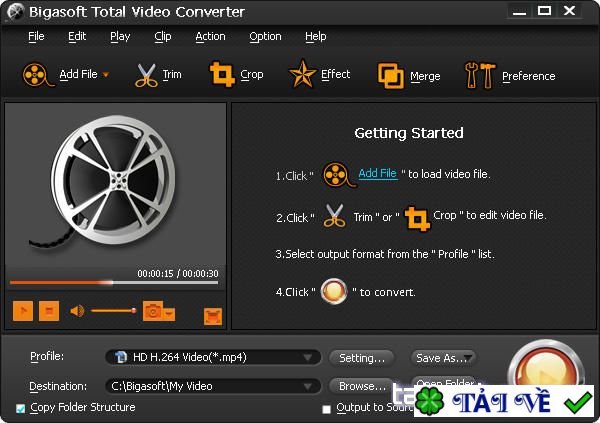The image size is (600, 423).
Task: Click the large orange Convert button
Action: (x=546, y=362)
